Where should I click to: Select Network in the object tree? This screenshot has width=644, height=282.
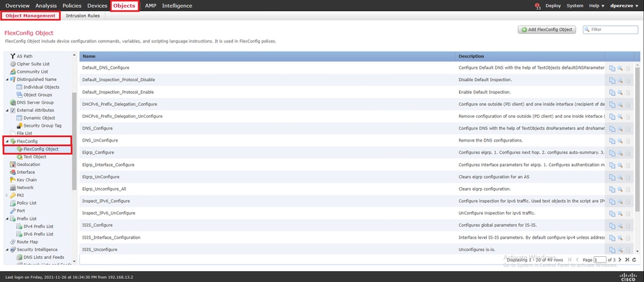click(x=25, y=187)
